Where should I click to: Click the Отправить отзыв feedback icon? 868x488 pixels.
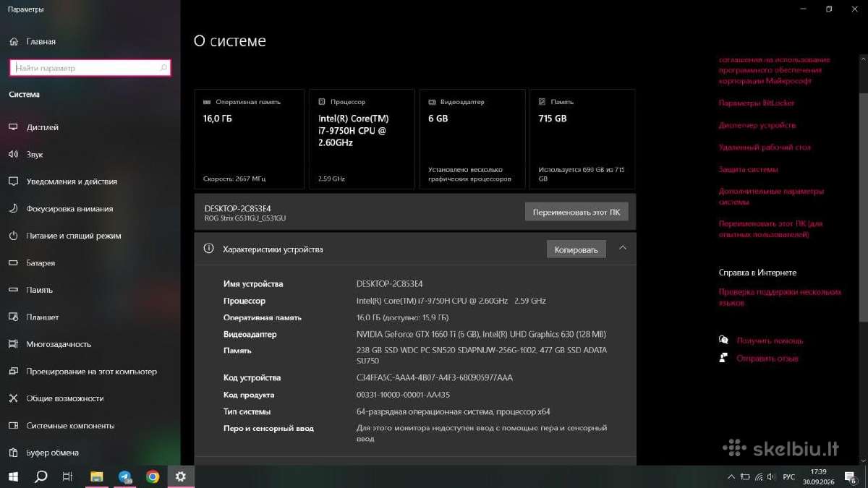(723, 358)
